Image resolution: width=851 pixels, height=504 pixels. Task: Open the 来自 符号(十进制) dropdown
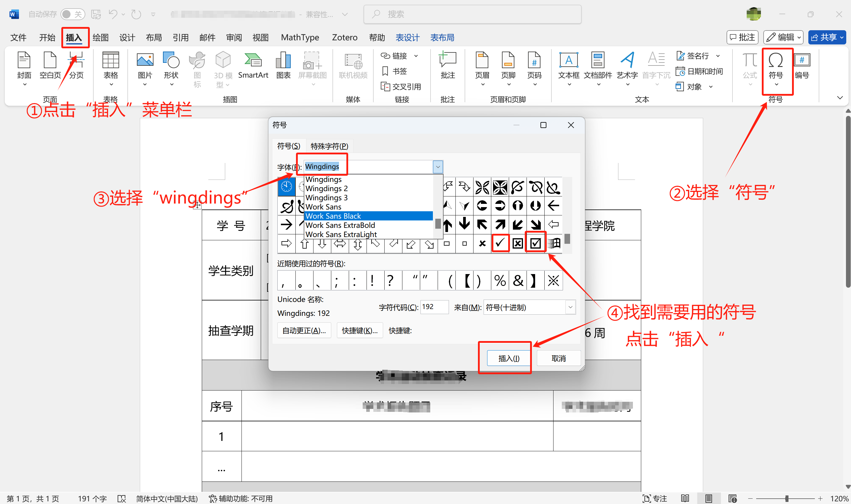[570, 307]
